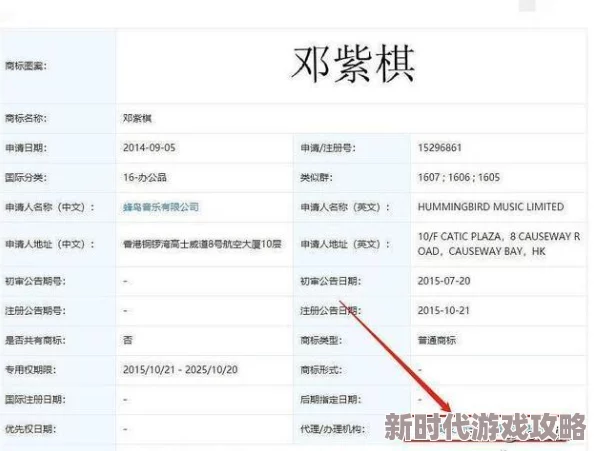Click the 申请人名称（中文） label
Viewport: 594px width, 451px height.
click(50, 207)
